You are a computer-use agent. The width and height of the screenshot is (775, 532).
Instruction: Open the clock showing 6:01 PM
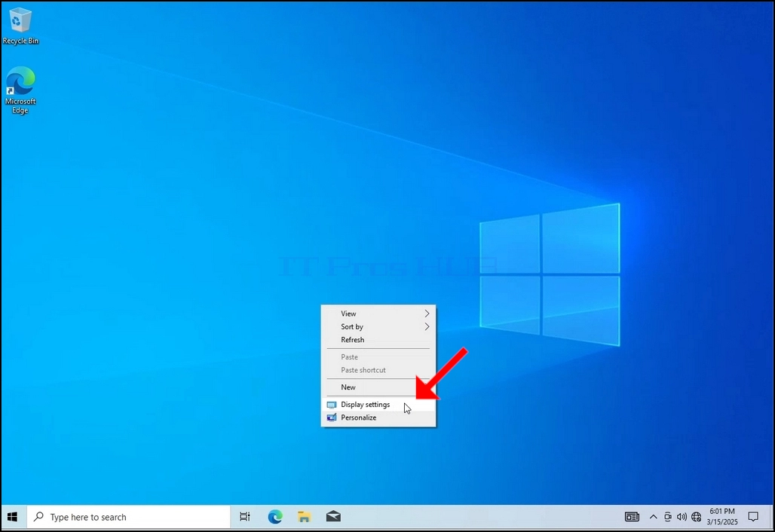pyautogui.click(x=722, y=517)
